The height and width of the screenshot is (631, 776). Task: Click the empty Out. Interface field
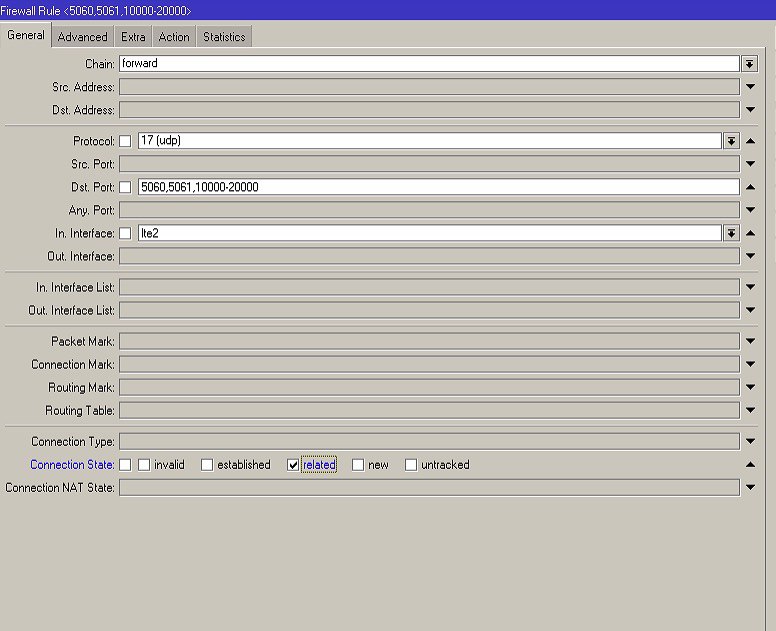(x=429, y=256)
